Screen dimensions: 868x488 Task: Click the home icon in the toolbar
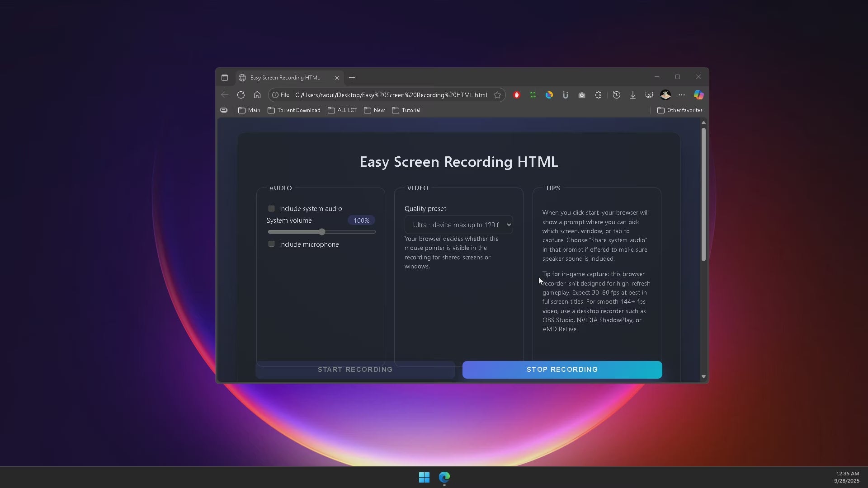[x=257, y=95]
